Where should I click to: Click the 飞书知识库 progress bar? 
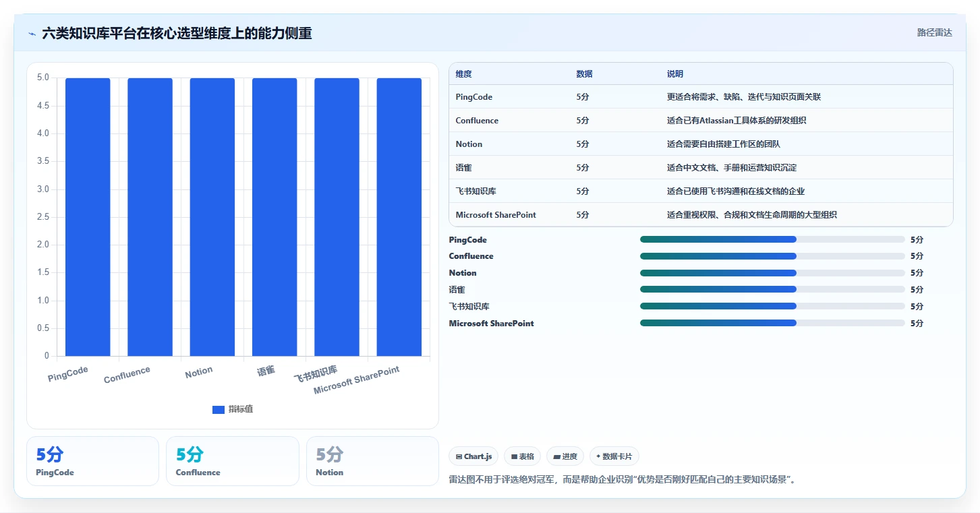pyautogui.click(x=772, y=306)
